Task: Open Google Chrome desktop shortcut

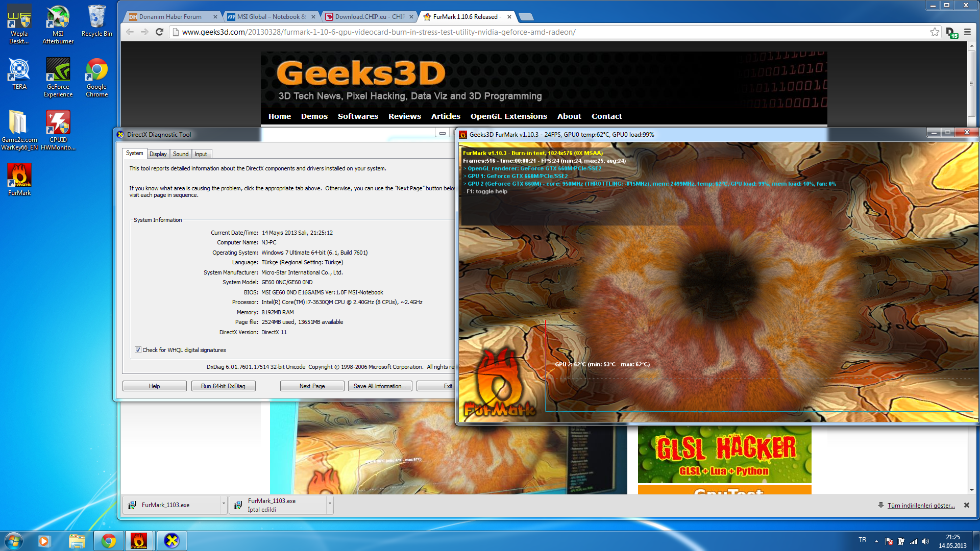Action: pos(96,77)
